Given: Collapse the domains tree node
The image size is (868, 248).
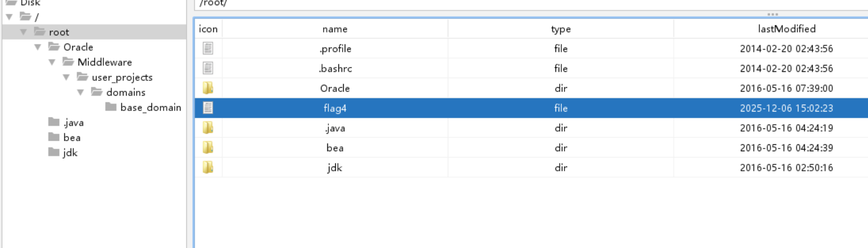Looking at the screenshot, I should click(x=80, y=93).
